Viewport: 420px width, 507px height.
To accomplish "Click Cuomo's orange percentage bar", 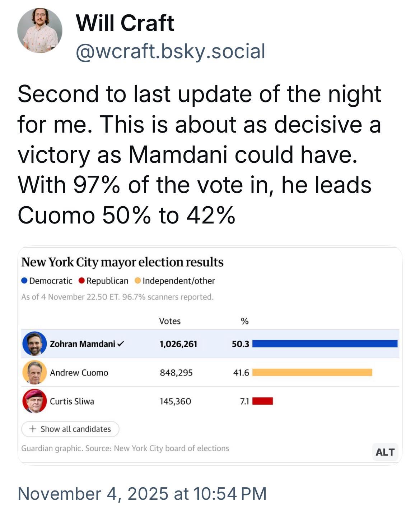I will 312,373.
